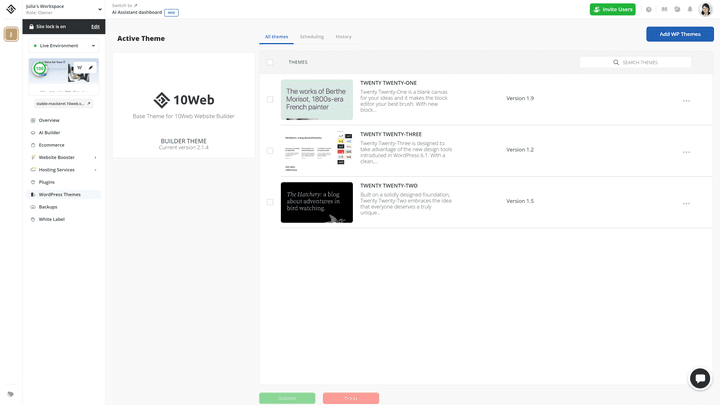Click the Invite Users button
This screenshot has width=720, height=405.
(613, 9)
